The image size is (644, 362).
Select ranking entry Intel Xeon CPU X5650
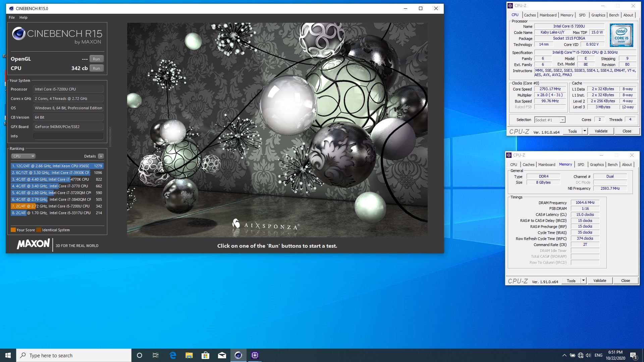click(x=57, y=166)
